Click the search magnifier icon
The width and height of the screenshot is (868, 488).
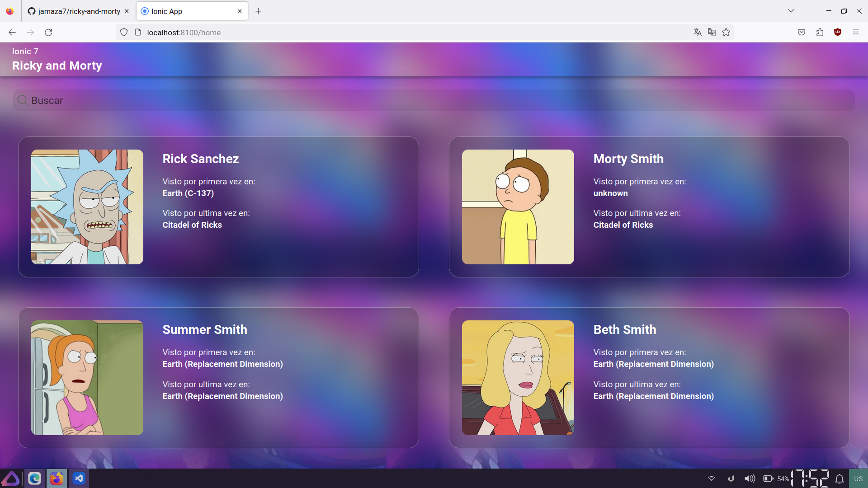(x=23, y=100)
